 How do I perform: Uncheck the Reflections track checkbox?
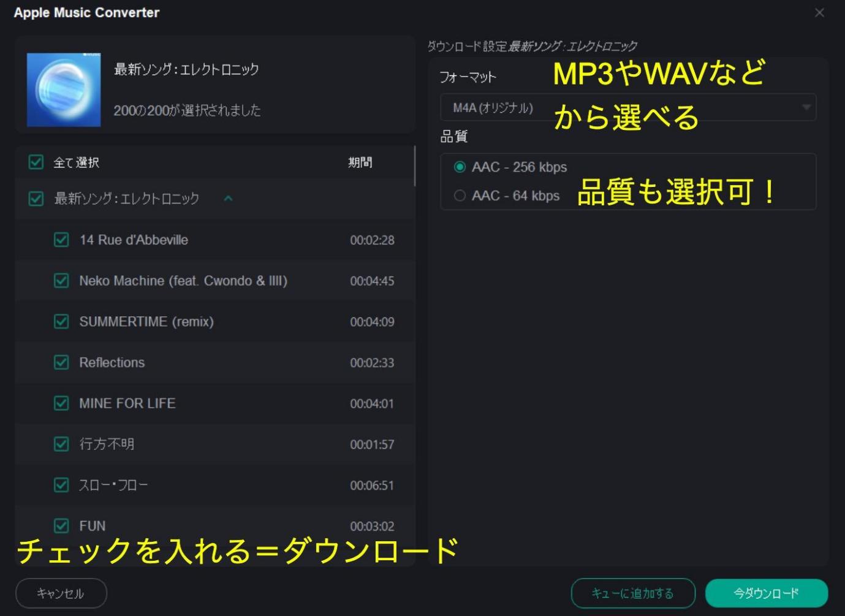click(61, 362)
